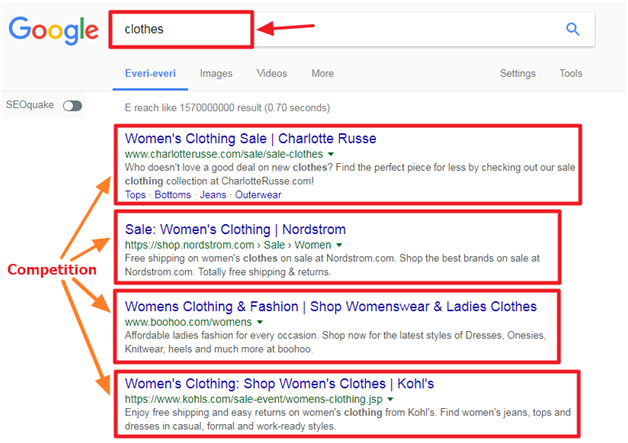Screen dimensions: 628x443
Task: Expand the dropdown arrow beside boohoo.com/womens URL
Action: tap(260, 322)
